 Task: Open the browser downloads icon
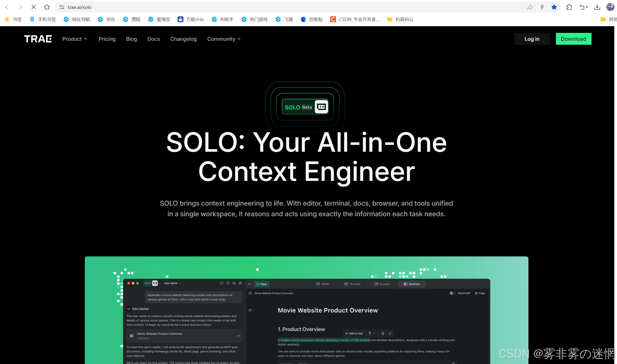[597, 7]
